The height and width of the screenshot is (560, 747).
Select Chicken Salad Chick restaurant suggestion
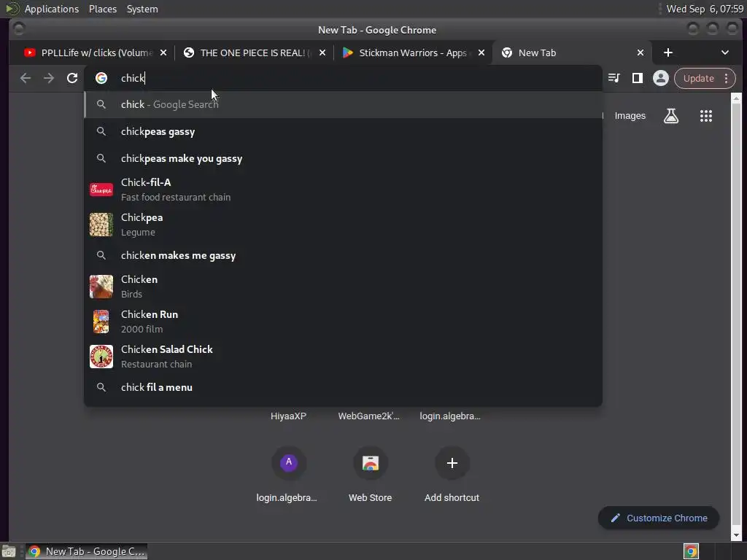[343, 356]
